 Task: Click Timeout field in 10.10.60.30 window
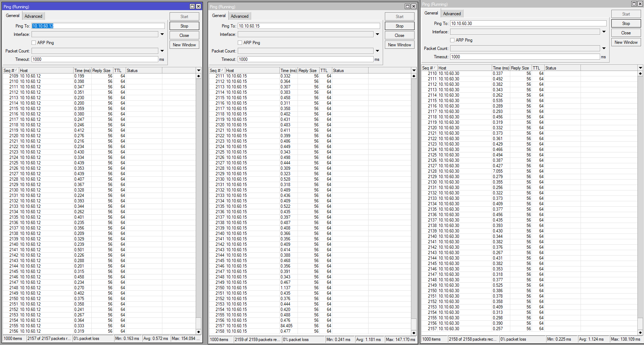[x=525, y=57]
